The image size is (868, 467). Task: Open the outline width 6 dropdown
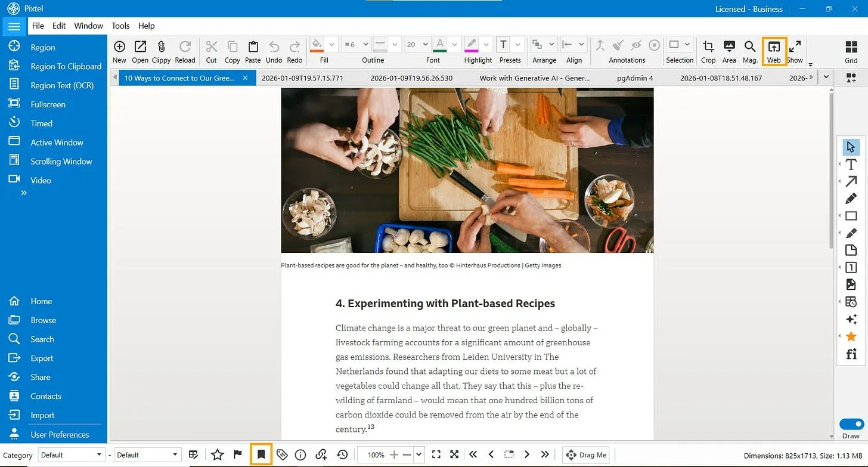click(355, 44)
